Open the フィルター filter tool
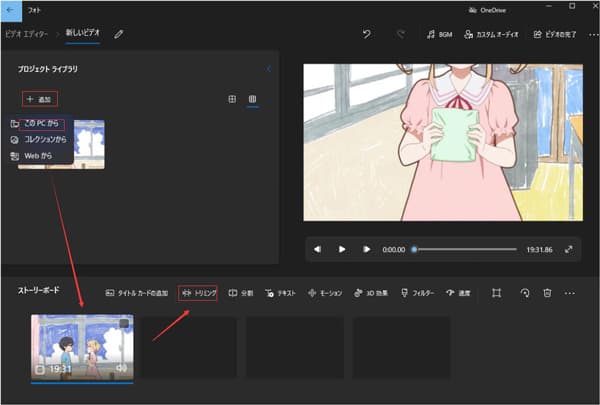Image resolution: width=600 pixels, height=405 pixels. (x=417, y=293)
